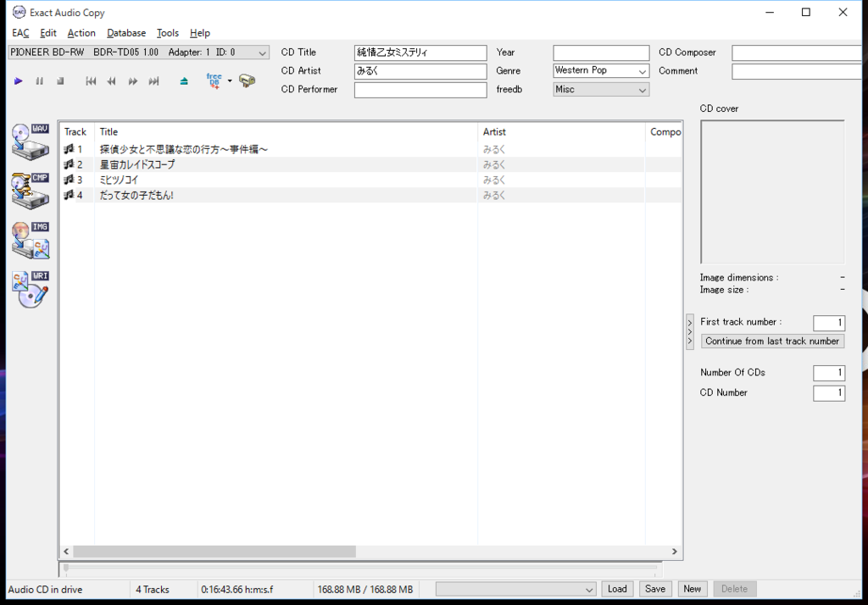
Task: Select track 1 title 探偵少女と不思議な恋の行方
Action: [184, 149]
